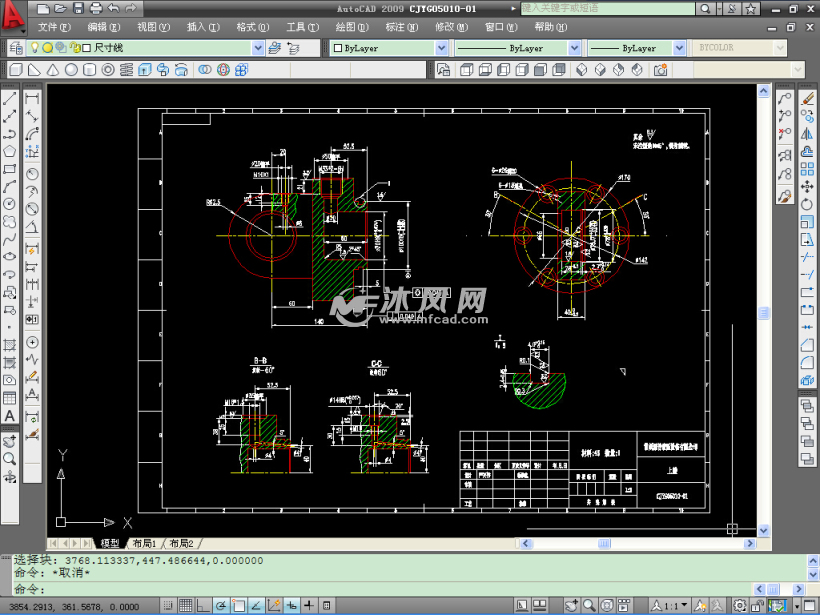The width and height of the screenshot is (820, 615).
Task: Click the keyword search input field
Action: pos(608,8)
